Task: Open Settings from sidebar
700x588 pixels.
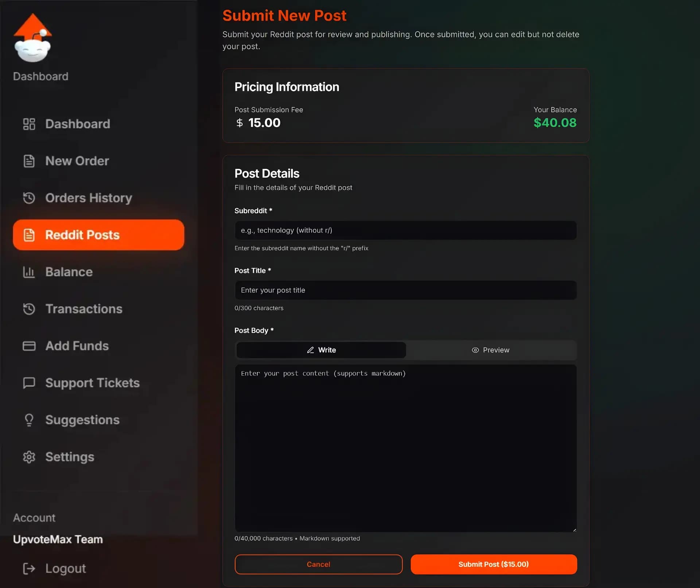Action: (98, 457)
